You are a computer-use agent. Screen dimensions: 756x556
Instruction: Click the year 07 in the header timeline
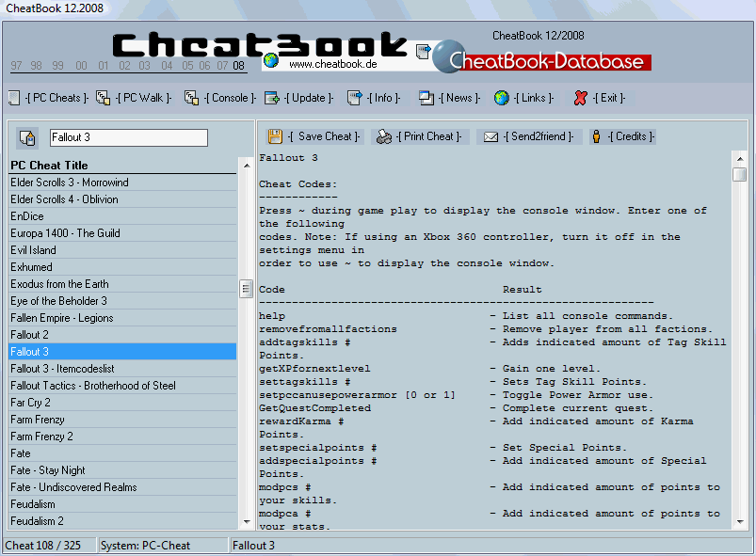[222, 66]
